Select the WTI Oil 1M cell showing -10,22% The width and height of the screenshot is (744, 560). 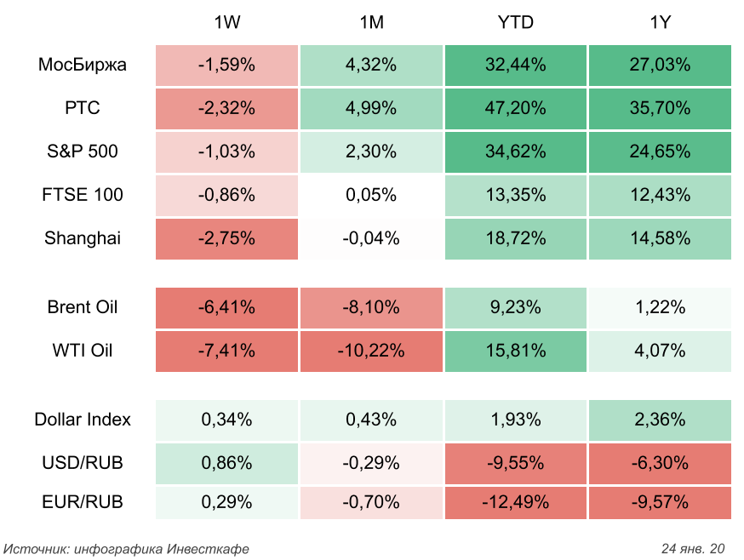tap(372, 351)
